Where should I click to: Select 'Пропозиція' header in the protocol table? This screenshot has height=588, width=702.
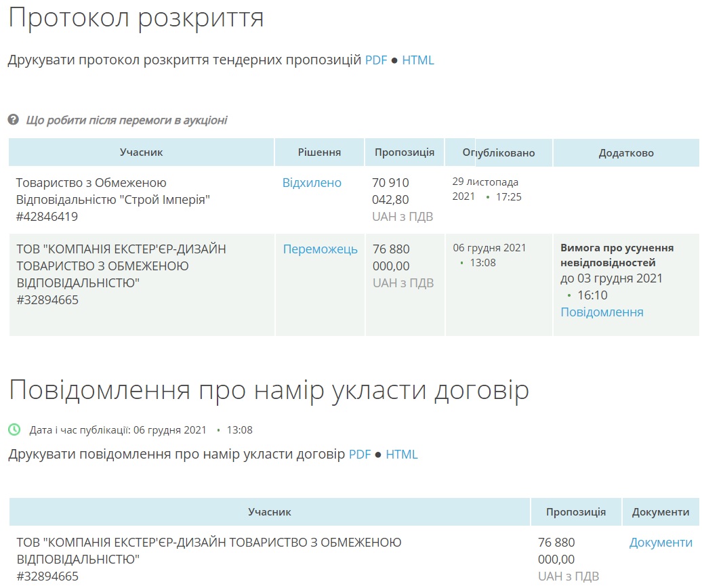point(405,152)
